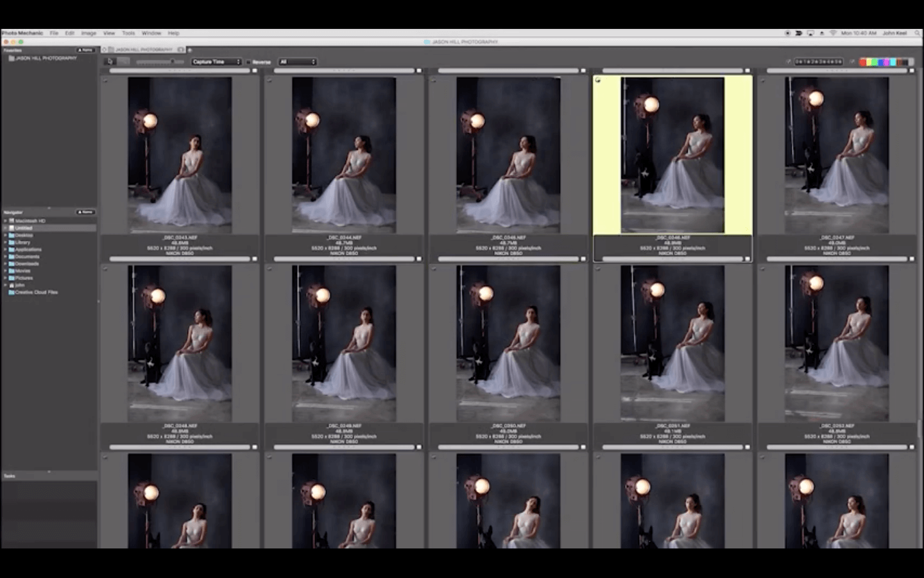
Task: Click the green color class label filter
Action: (875, 62)
